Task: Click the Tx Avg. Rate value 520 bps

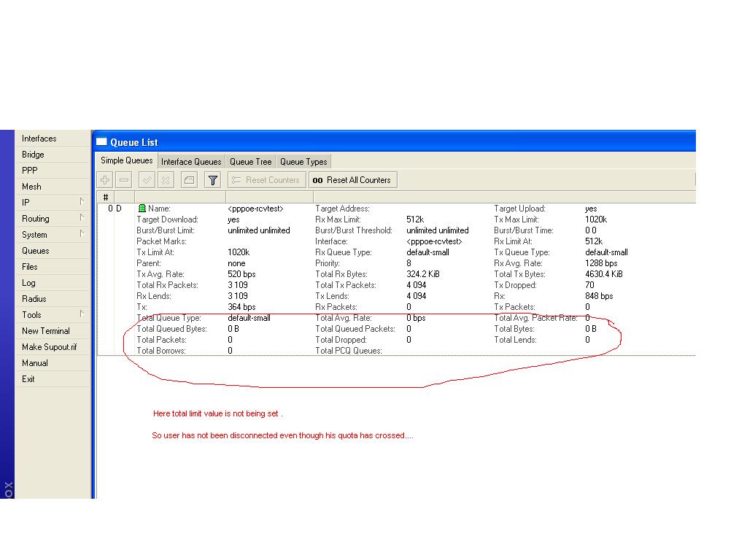Action: pyautogui.click(x=241, y=274)
